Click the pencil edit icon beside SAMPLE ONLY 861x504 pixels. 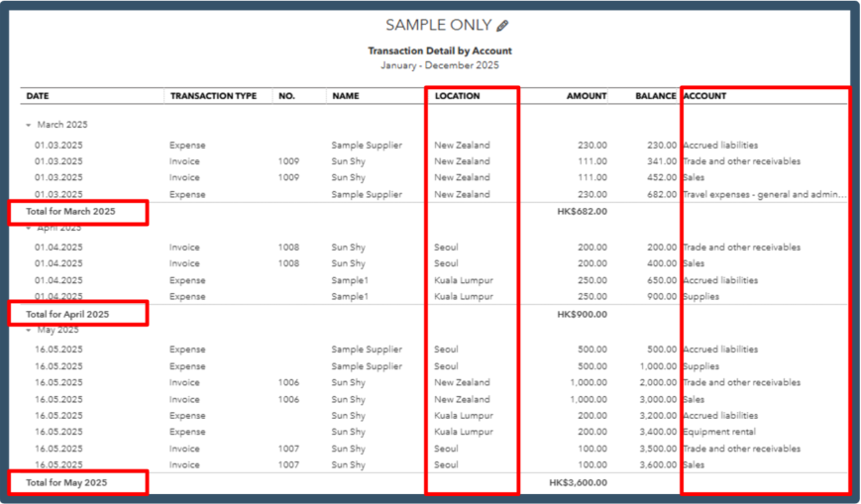tap(502, 26)
